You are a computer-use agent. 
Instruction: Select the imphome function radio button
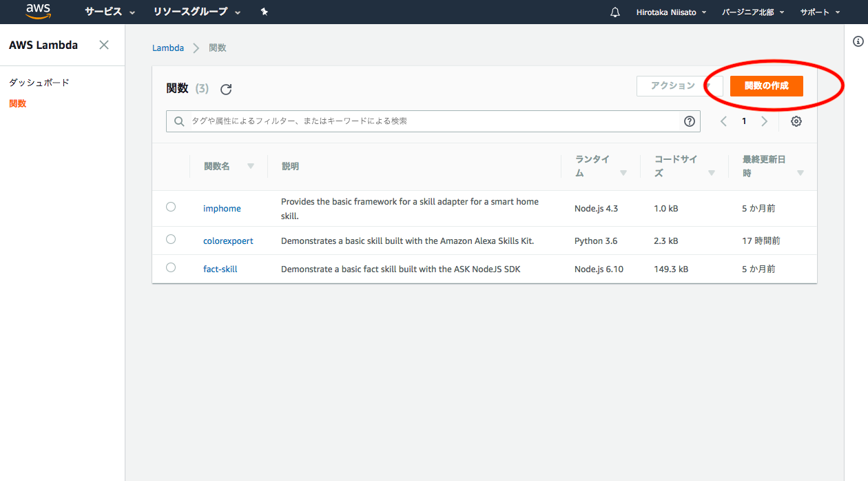(171, 207)
